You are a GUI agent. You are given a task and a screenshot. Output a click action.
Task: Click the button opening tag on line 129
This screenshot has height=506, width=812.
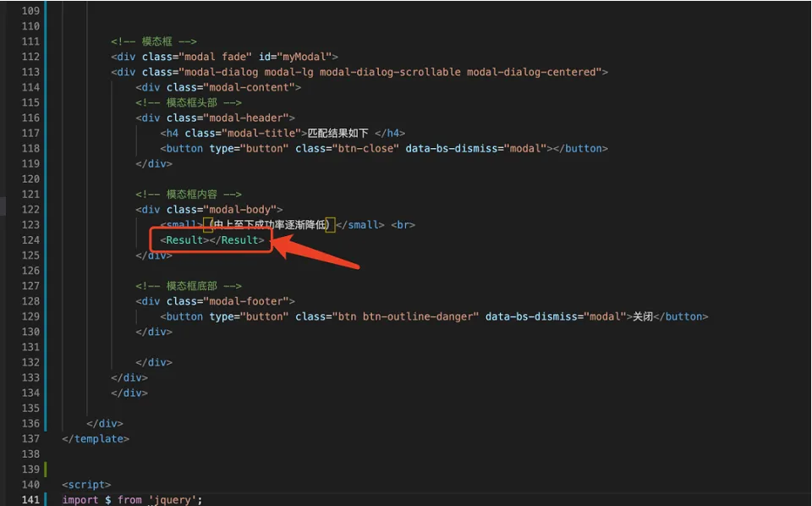[x=182, y=316]
